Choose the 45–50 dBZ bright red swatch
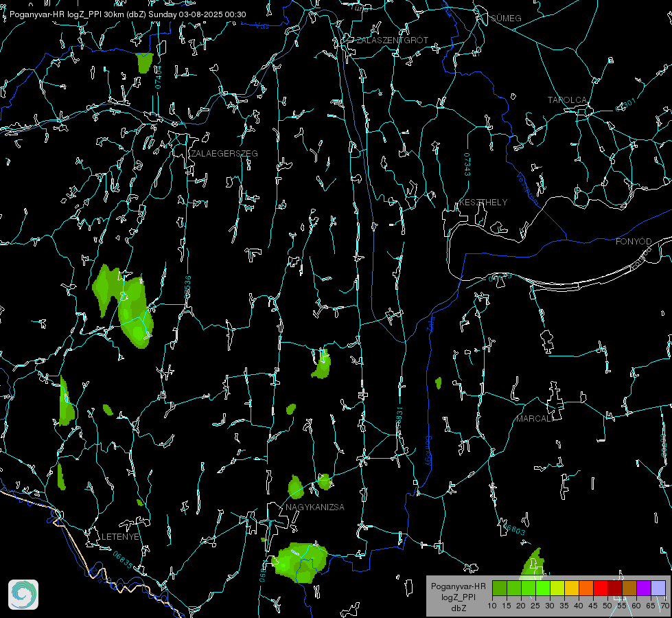 [601, 588]
